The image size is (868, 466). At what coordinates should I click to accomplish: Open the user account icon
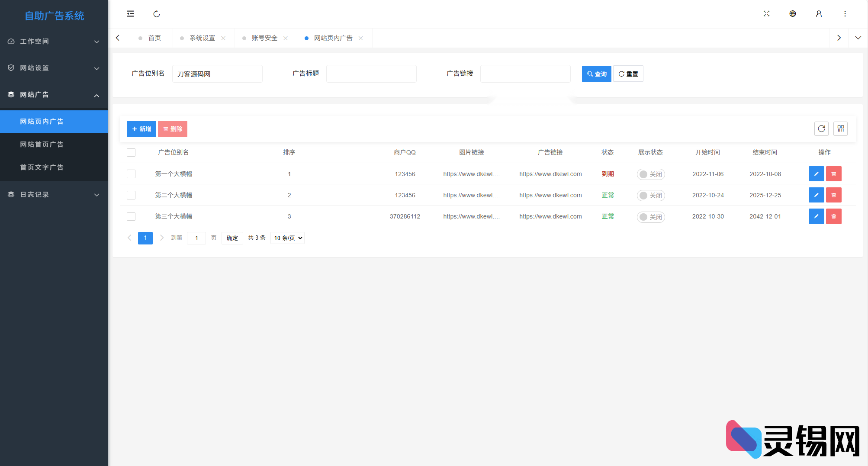819,14
